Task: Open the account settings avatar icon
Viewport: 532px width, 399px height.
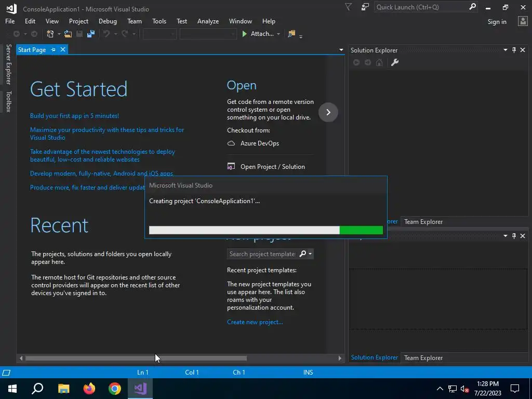Action: point(523,21)
